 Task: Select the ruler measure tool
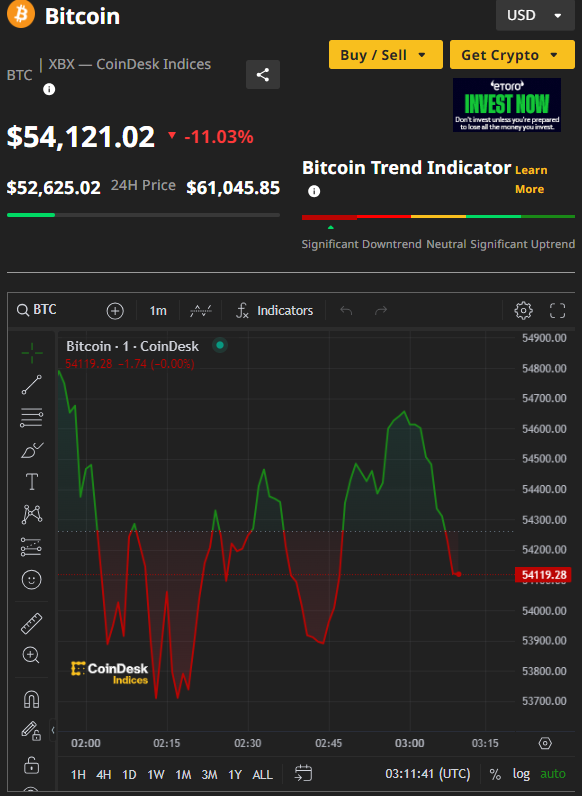click(31, 623)
